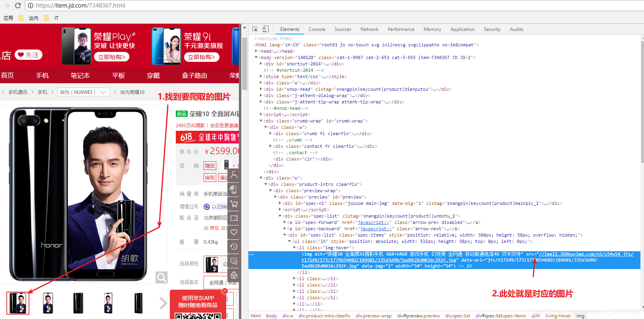Open the 达内 bookmark folder

point(29,18)
